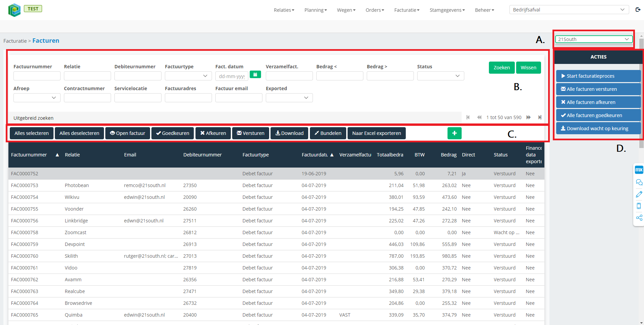Click Download wacht op keuring action
This screenshot has width=644, height=325.
click(598, 129)
